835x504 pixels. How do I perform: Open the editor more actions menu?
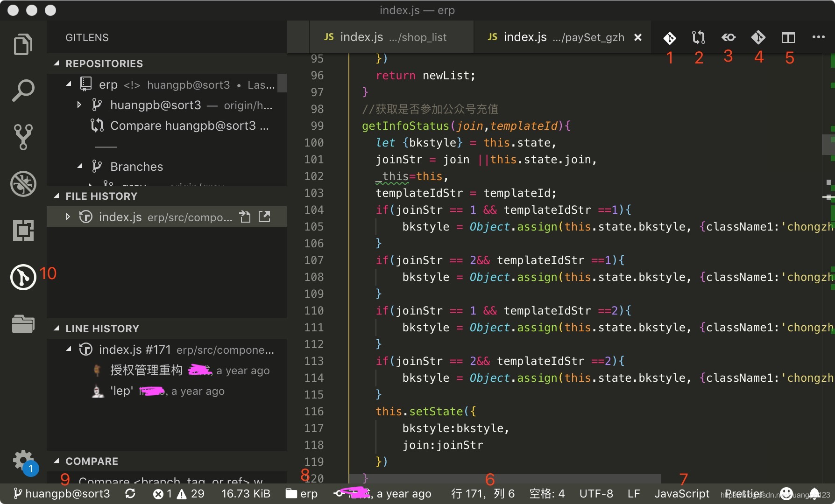pyautogui.click(x=818, y=37)
